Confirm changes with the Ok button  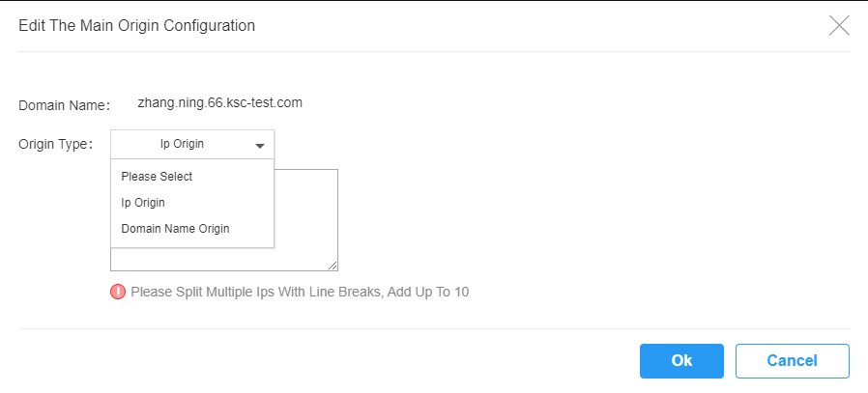point(681,361)
